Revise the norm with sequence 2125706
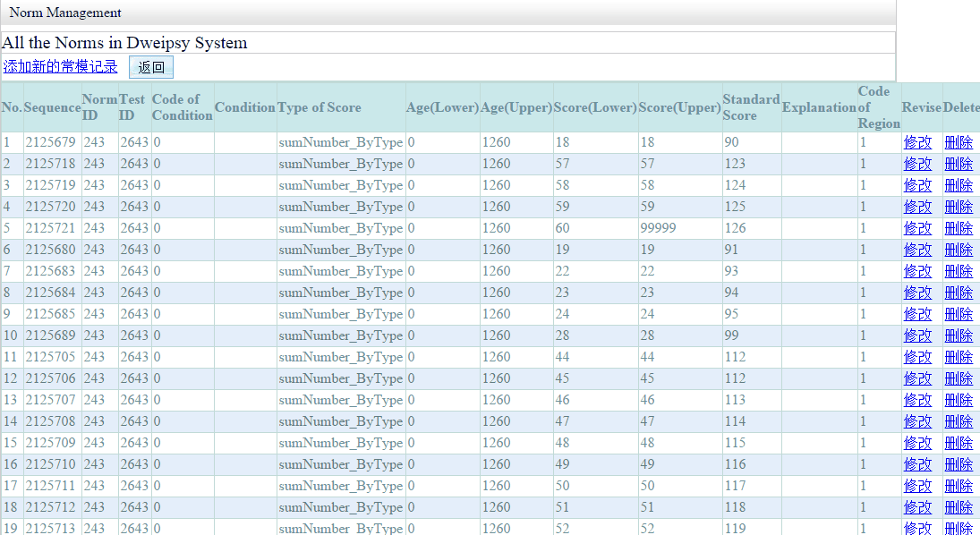Screen dimensions: 980x535 coord(917,378)
